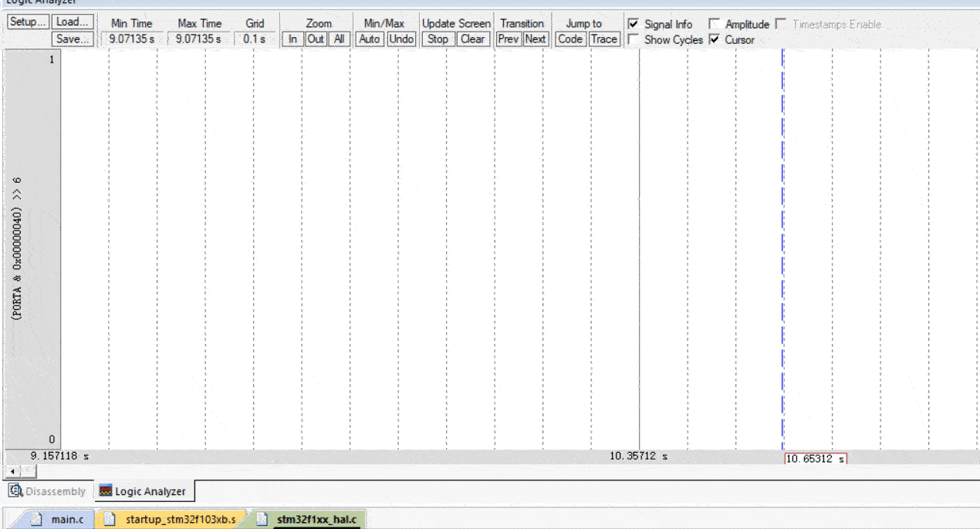Zoom In on the waveform
Viewport: 980px width, 529px height.
292,39
